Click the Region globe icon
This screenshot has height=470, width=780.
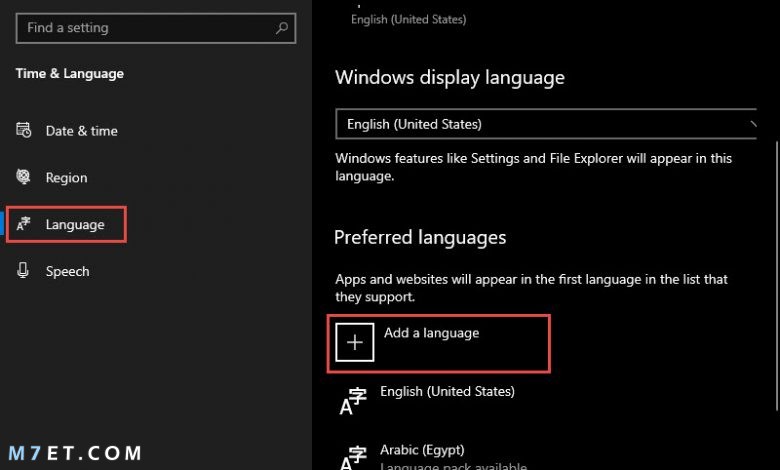(23, 177)
